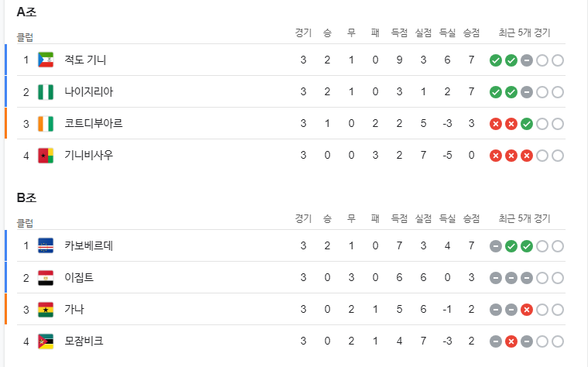Viewport: 588px width, 367px height.
Task: Click the Guinea-Bissau flag icon
Action: pos(46,156)
